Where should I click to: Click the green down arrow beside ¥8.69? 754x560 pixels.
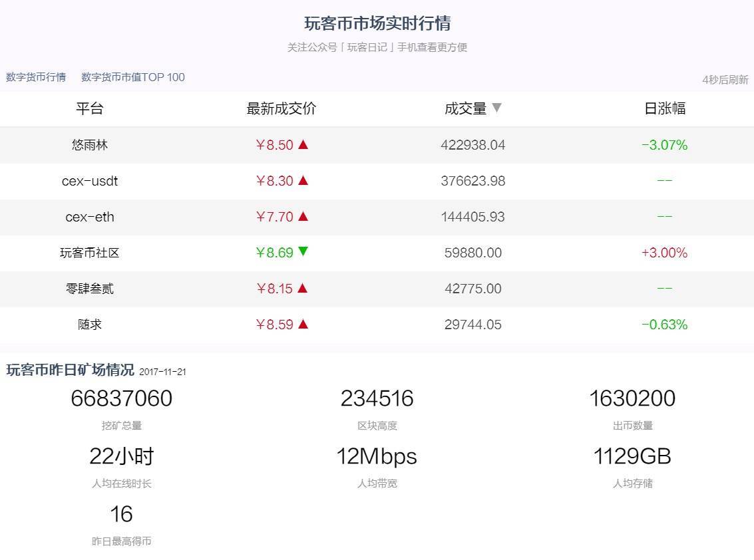click(303, 251)
